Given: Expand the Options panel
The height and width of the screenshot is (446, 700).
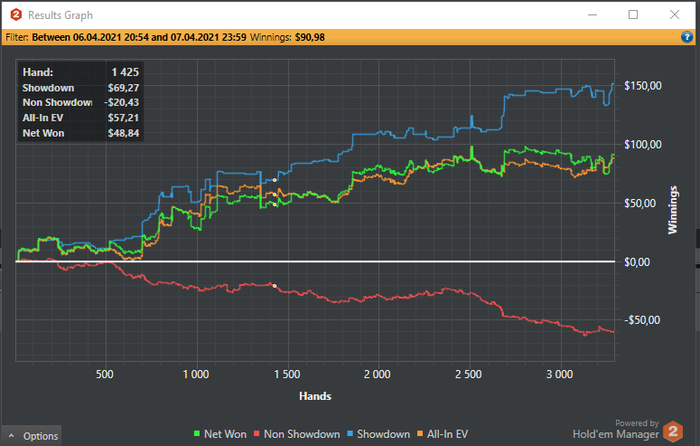Looking at the screenshot, I should [x=34, y=436].
